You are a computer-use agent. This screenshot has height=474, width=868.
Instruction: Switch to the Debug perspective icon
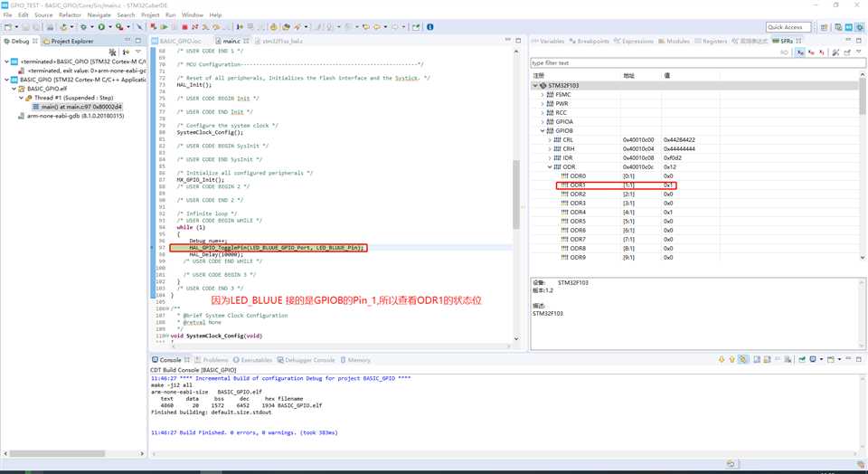coord(860,27)
